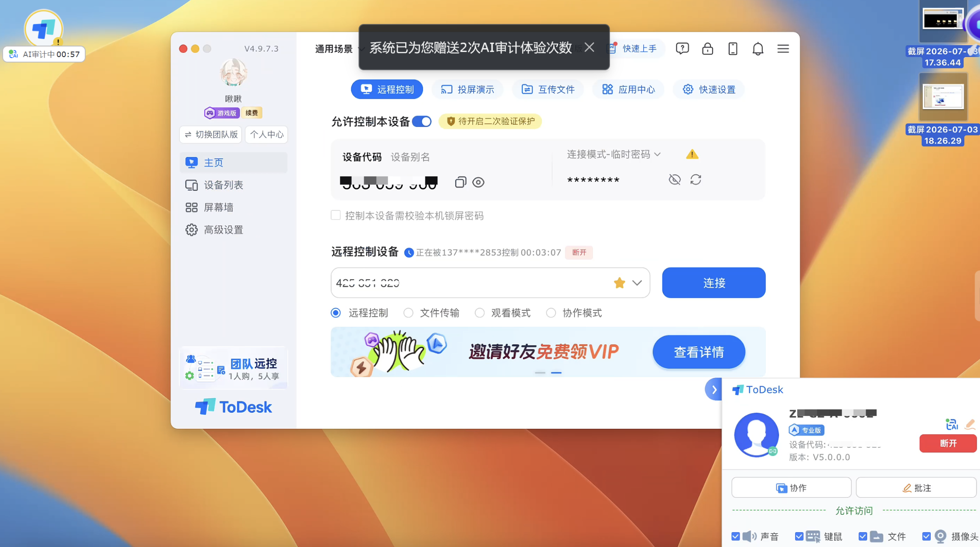Open the notification bell

(758, 49)
